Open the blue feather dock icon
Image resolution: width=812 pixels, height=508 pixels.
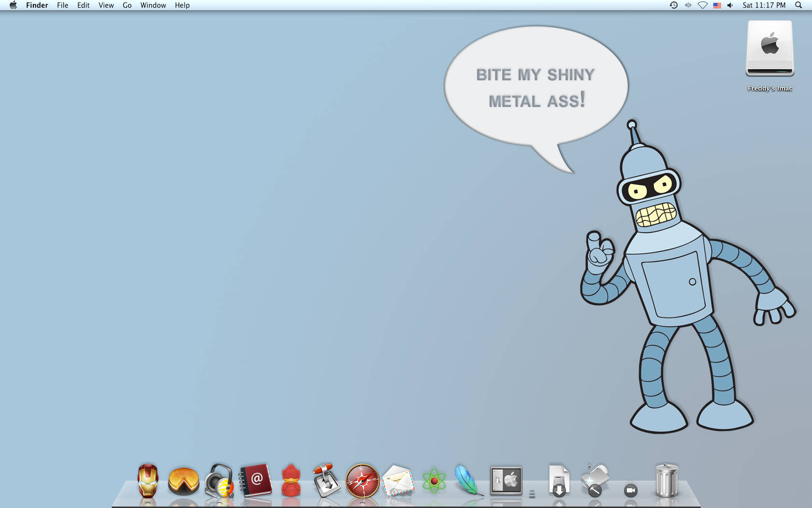[x=469, y=480]
